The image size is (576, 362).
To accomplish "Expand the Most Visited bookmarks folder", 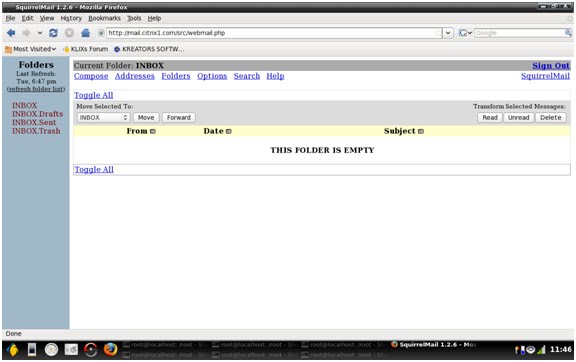I will (x=30, y=49).
